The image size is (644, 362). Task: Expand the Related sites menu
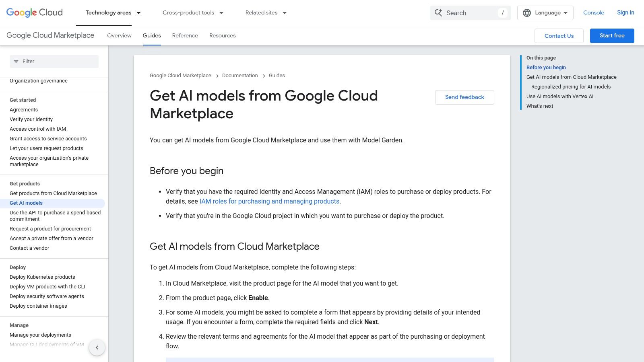265,12
